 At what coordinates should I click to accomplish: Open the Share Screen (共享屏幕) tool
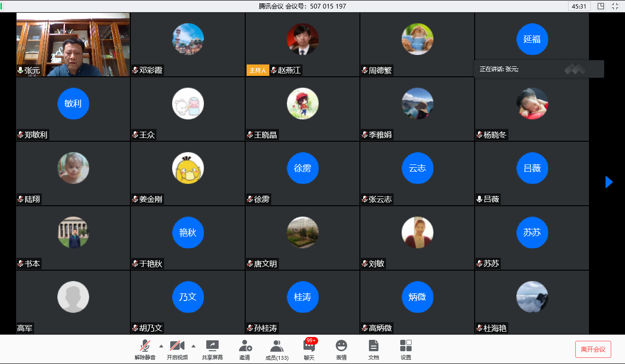[x=212, y=350]
